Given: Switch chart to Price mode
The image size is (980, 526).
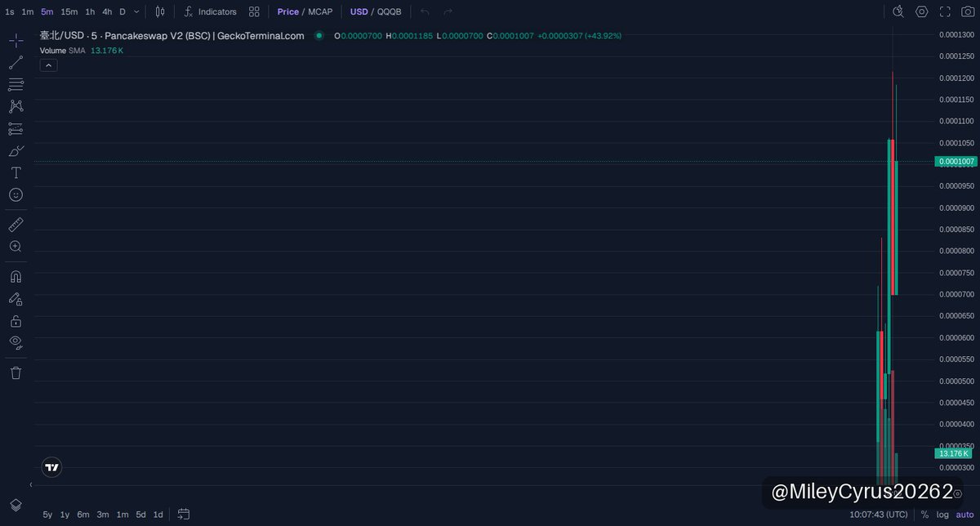Looking at the screenshot, I should coord(288,11).
